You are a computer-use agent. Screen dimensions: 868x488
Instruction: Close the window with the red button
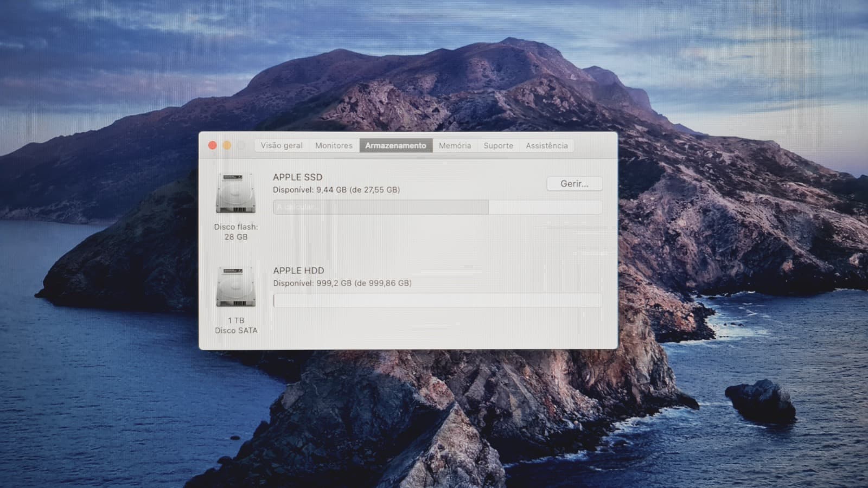213,145
